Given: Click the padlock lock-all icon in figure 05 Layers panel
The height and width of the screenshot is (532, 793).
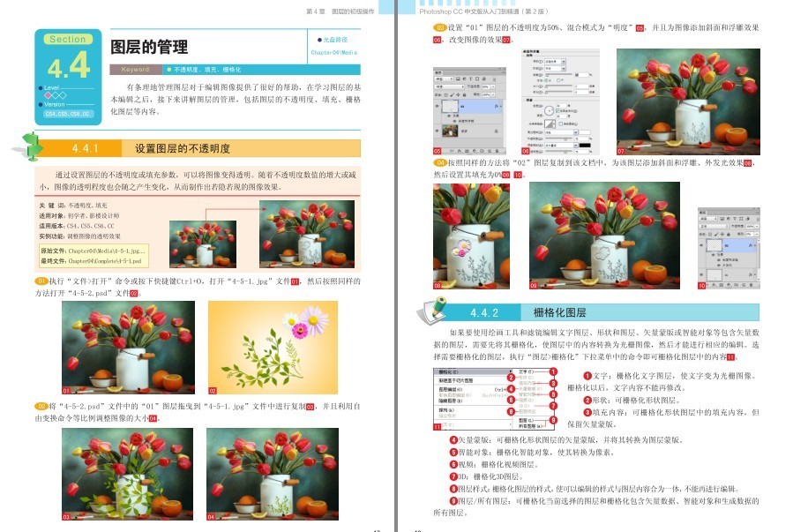Looking at the screenshot, I should pos(464,95).
